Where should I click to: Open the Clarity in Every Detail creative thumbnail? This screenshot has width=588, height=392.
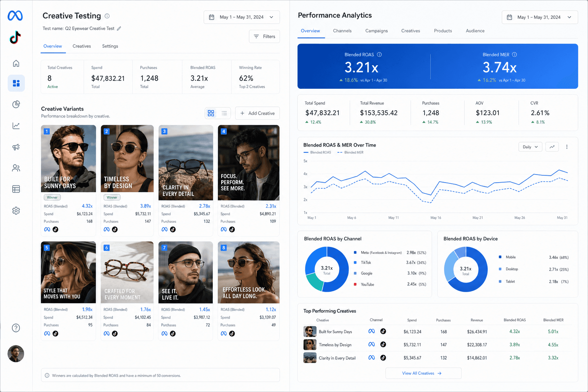pos(186,163)
